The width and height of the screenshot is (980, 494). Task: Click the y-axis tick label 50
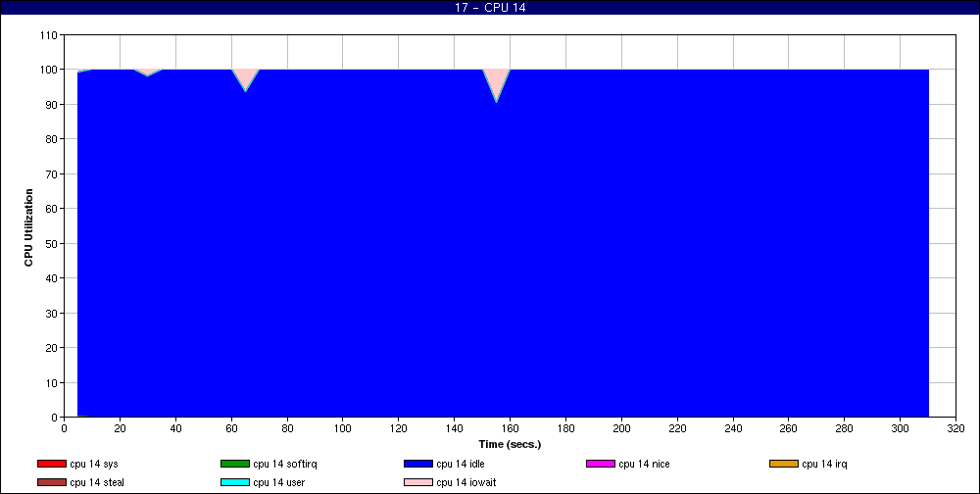click(54, 243)
